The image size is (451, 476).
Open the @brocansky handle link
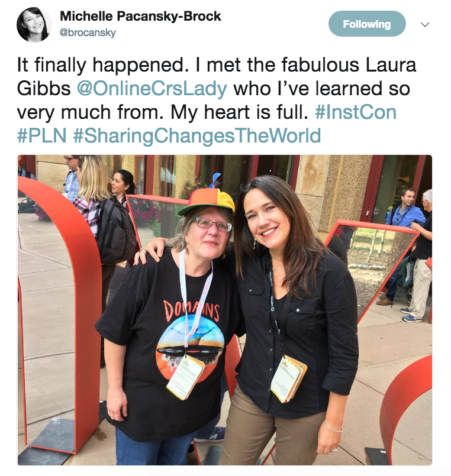pyautogui.click(x=88, y=33)
